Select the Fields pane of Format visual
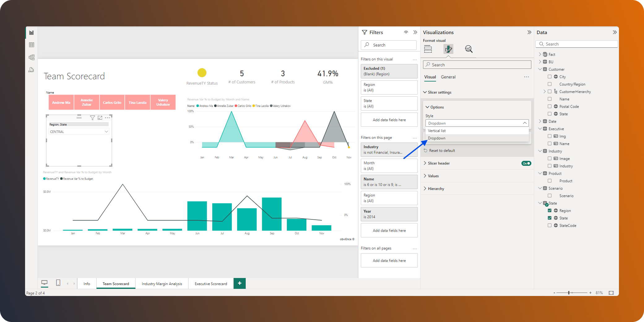This screenshot has width=644, height=322. coord(428,49)
